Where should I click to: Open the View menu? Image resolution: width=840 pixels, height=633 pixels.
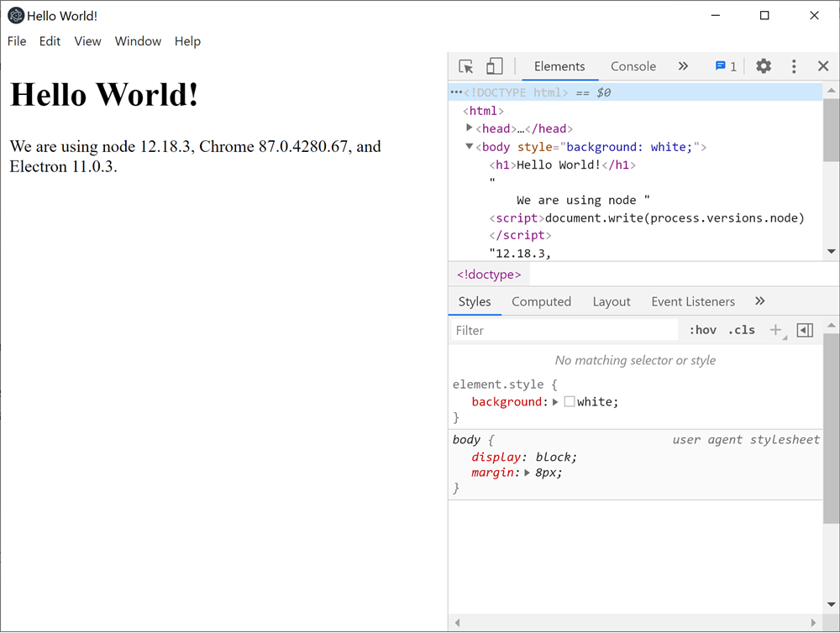point(87,40)
